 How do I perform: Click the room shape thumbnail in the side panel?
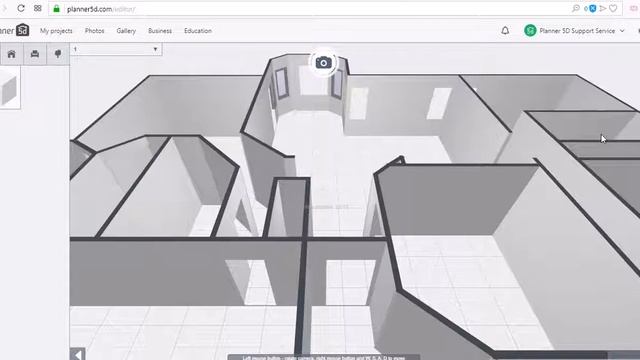(x=9, y=88)
